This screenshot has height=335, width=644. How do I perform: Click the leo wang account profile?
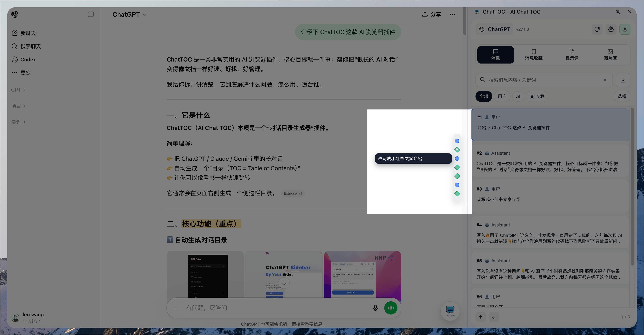click(28, 317)
